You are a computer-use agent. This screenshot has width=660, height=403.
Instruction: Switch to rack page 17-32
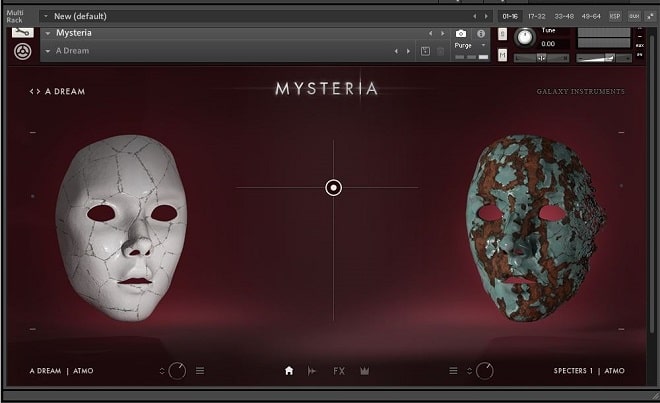click(536, 16)
